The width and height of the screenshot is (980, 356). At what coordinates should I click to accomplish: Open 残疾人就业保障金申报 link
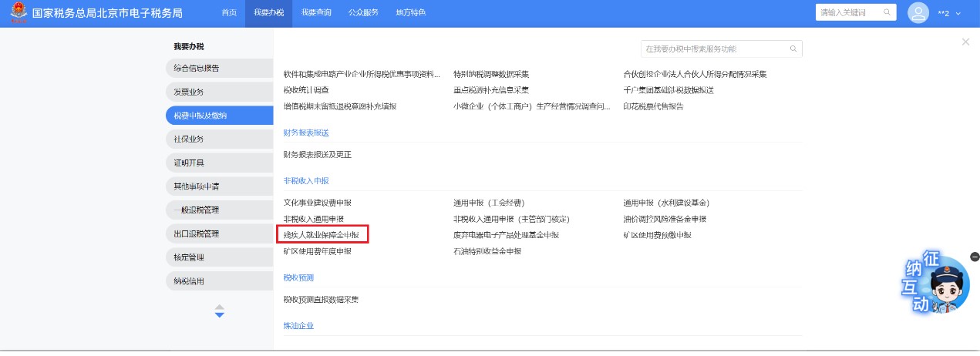[x=322, y=234]
